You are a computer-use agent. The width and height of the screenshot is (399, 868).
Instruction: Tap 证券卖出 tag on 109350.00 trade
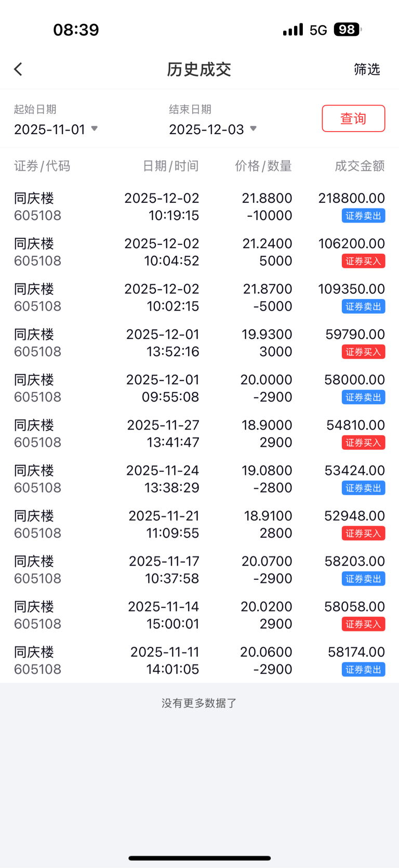tap(363, 306)
